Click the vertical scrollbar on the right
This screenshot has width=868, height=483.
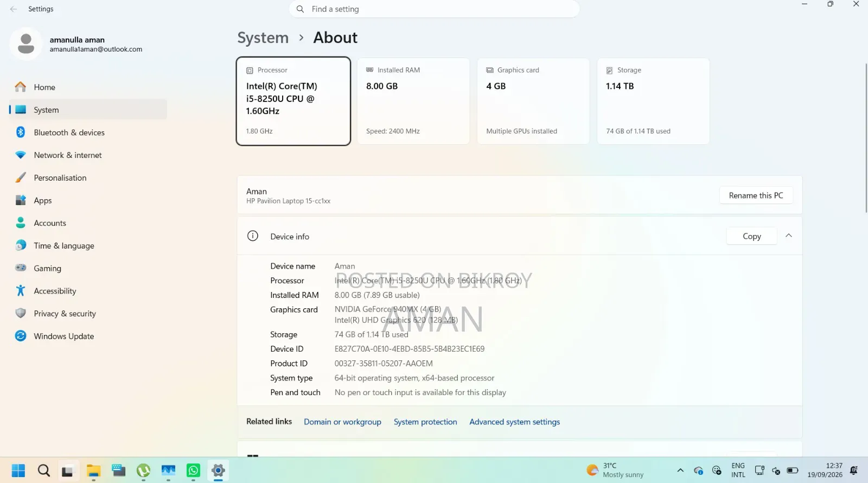click(866, 138)
